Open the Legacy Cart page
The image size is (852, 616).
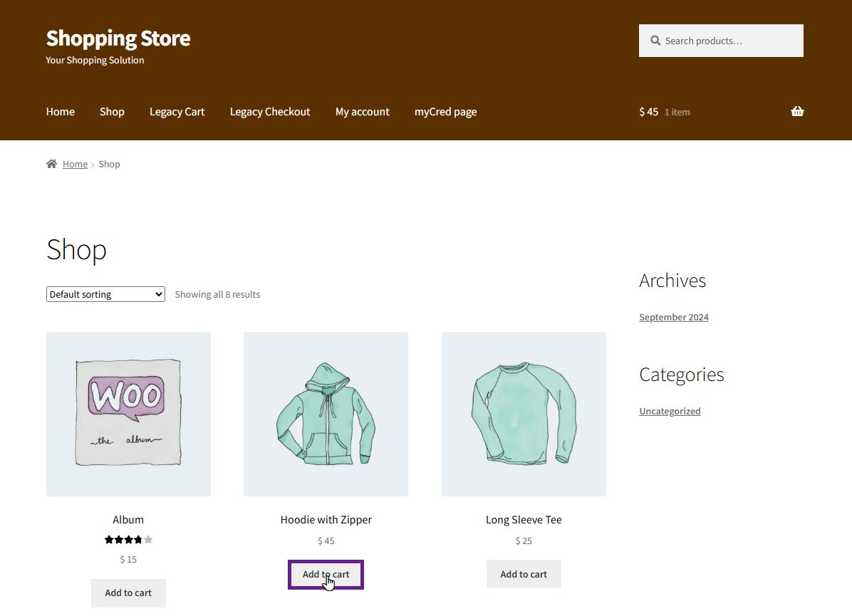[177, 112]
